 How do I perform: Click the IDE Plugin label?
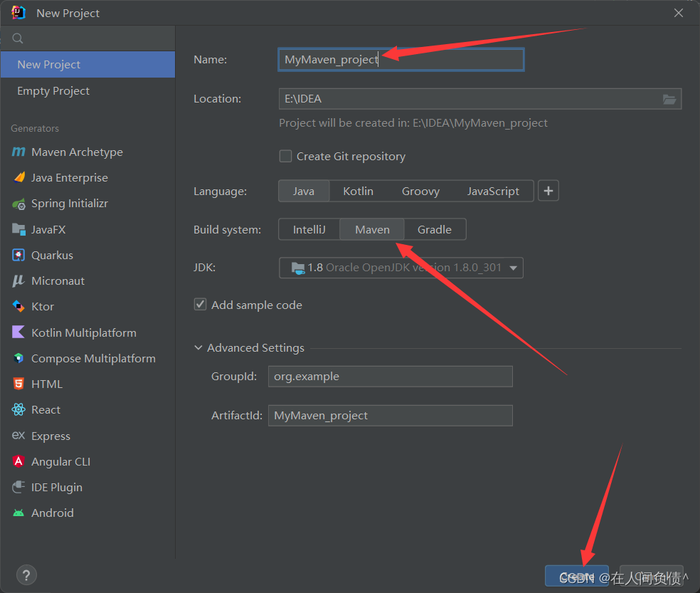click(x=57, y=488)
